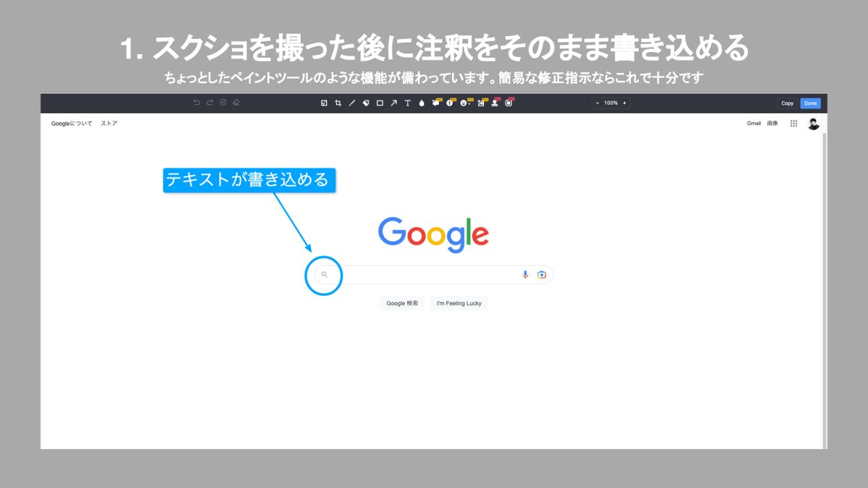Image resolution: width=868 pixels, height=488 pixels.
Task: Click the redo arrow icon
Action: [210, 103]
